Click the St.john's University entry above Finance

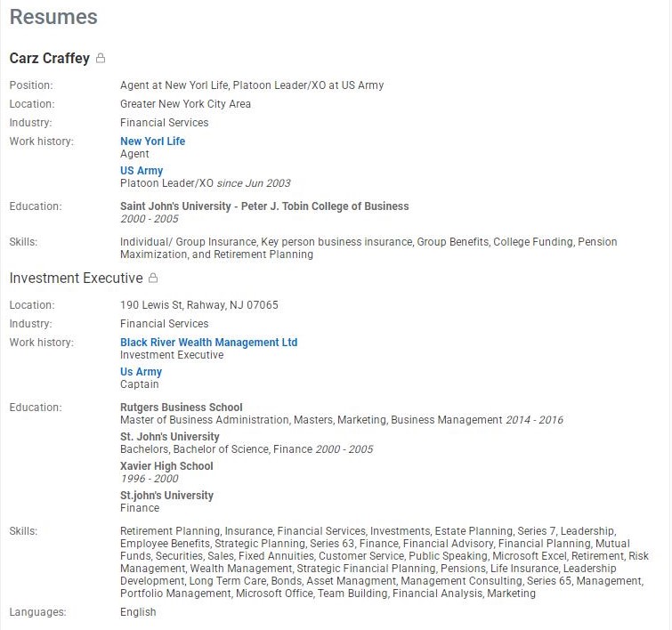tap(166, 496)
